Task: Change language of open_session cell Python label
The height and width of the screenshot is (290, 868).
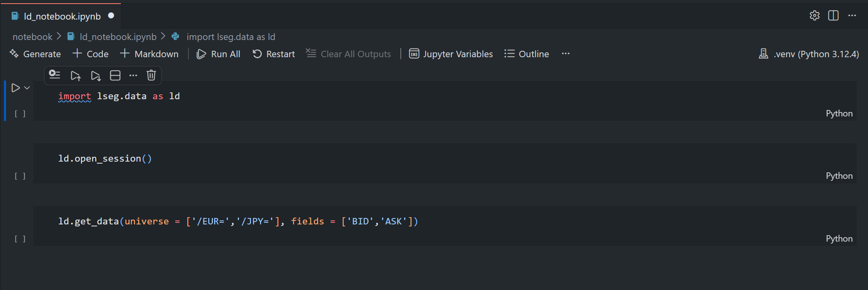Action: click(839, 176)
